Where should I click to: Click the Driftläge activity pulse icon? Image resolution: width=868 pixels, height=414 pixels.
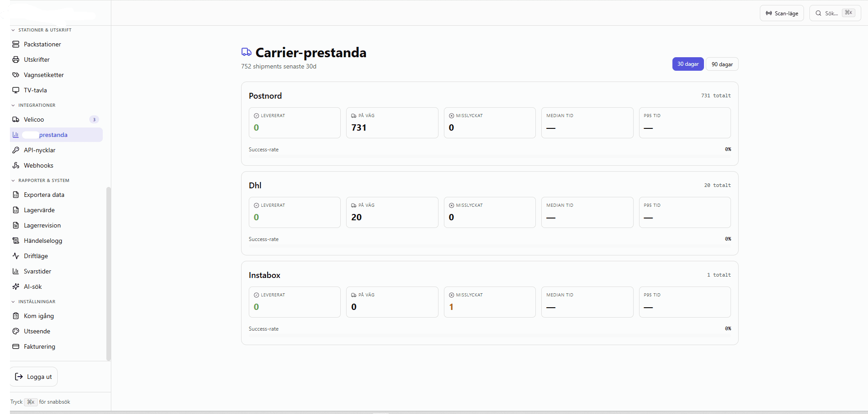[16, 256]
